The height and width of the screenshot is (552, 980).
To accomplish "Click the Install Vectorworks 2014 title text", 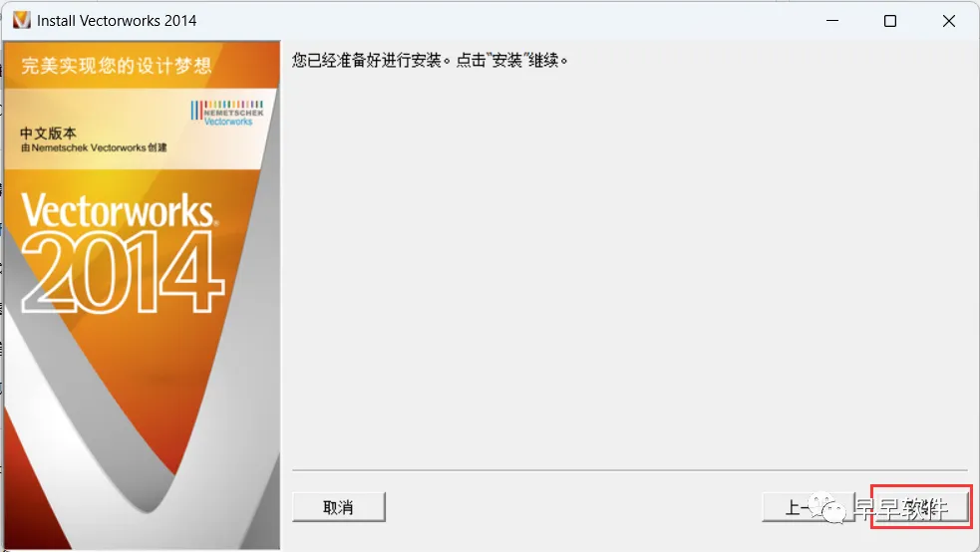I will pos(117,21).
